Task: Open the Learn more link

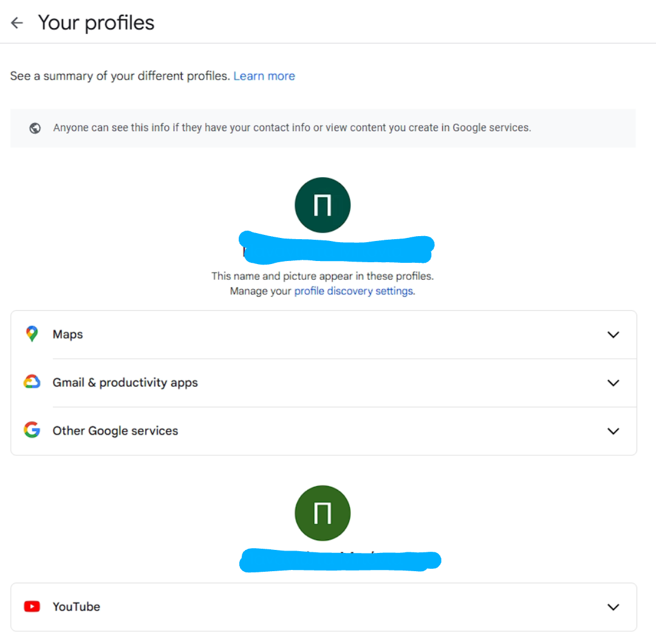Action: (x=264, y=76)
